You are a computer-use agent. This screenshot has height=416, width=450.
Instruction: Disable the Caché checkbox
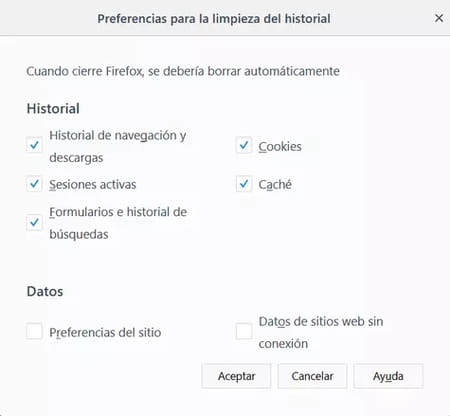[x=244, y=184]
